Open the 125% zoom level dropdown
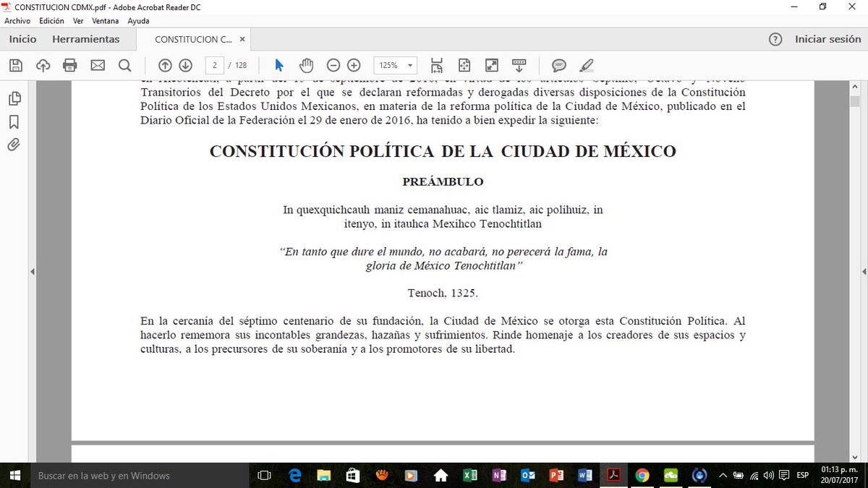 395,66
